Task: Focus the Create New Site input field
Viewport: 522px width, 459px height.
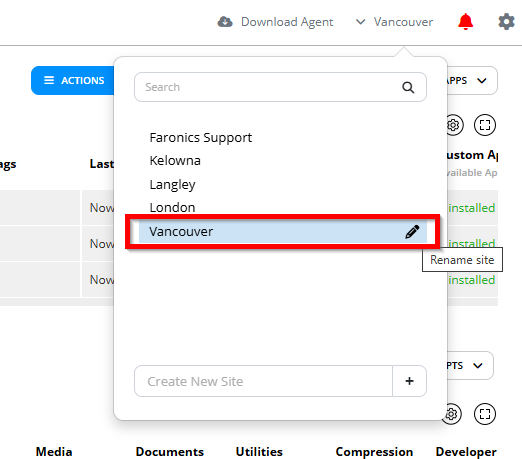Action: pos(263,381)
